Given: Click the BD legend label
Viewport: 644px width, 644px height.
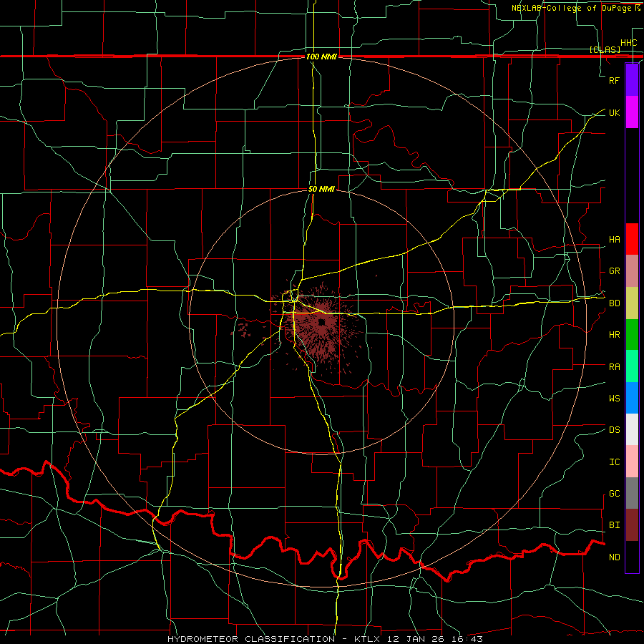Looking at the screenshot, I should click(x=614, y=303).
